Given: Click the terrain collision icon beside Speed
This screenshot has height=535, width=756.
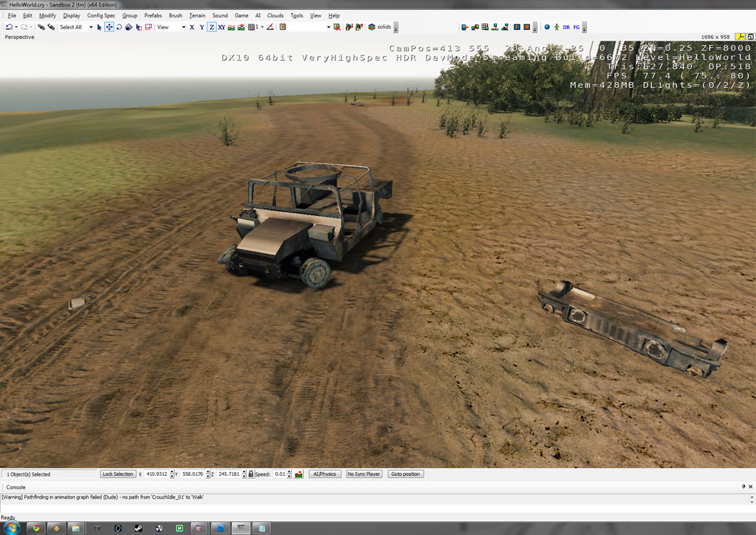Looking at the screenshot, I should click(x=299, y=474).
